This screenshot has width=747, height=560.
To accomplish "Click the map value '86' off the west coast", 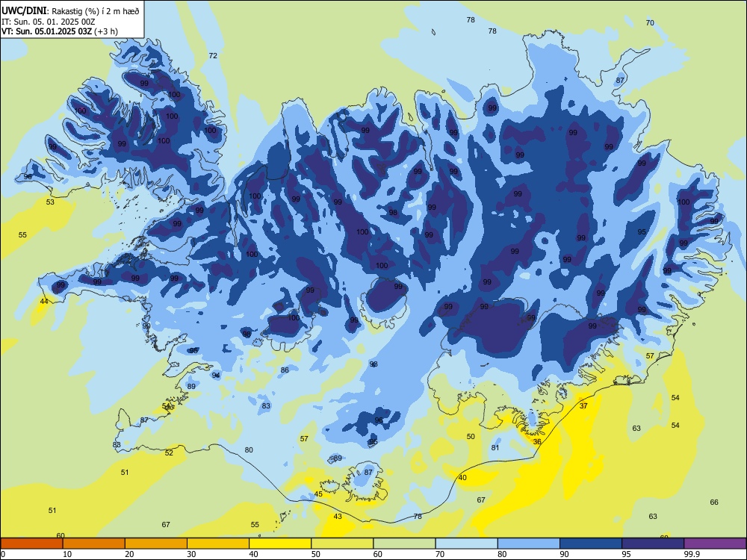I will tap(285, 370).
